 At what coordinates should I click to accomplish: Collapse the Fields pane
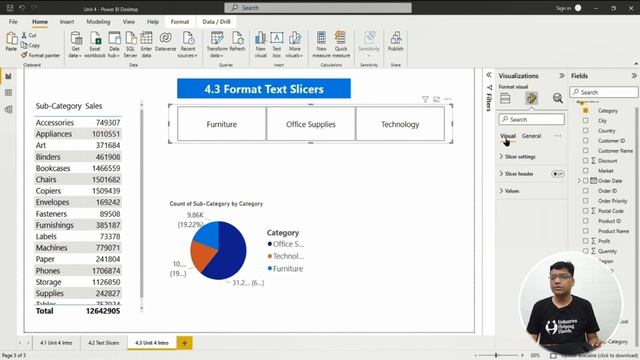point(634,76)
